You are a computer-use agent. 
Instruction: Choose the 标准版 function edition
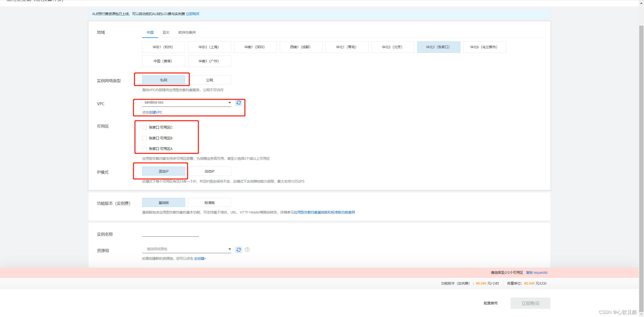point(209,203)
